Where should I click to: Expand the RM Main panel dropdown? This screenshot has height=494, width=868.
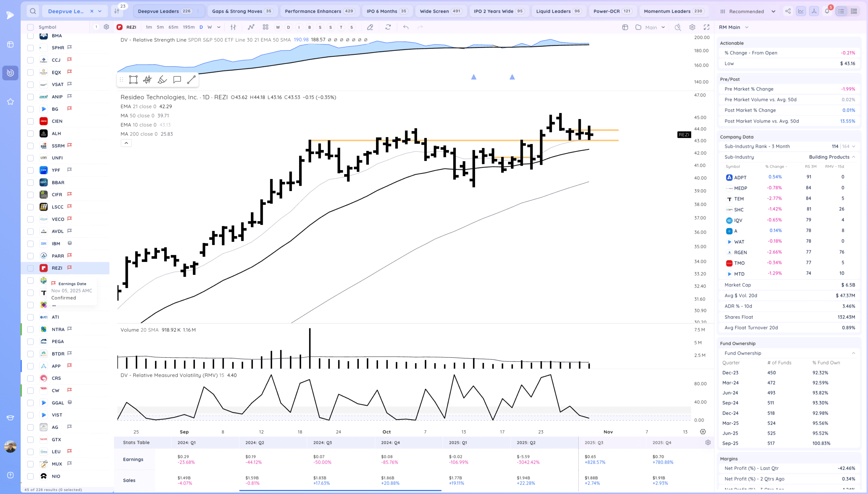pos(747,27)
